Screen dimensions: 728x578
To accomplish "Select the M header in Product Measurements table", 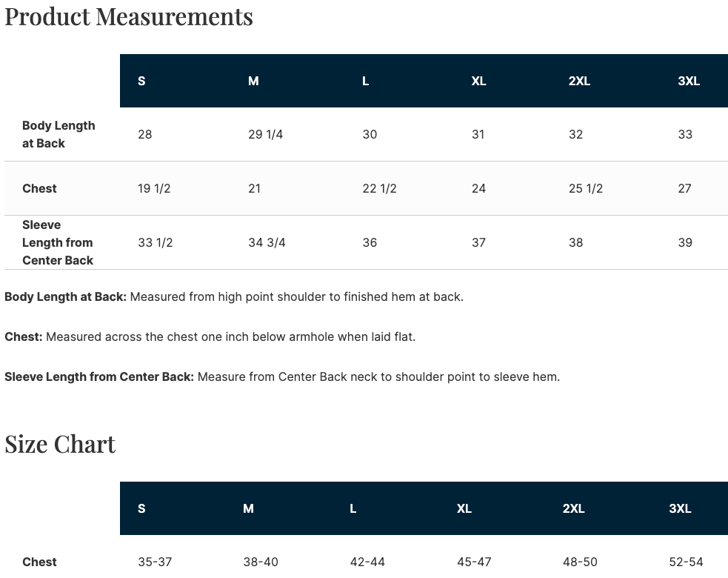I will 253,81.
